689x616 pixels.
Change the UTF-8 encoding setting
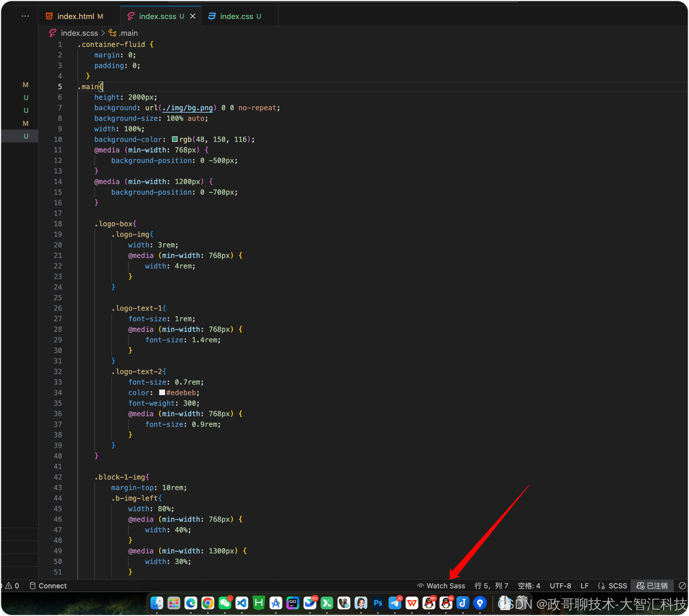pyautogui.click(x=560, y=586)
